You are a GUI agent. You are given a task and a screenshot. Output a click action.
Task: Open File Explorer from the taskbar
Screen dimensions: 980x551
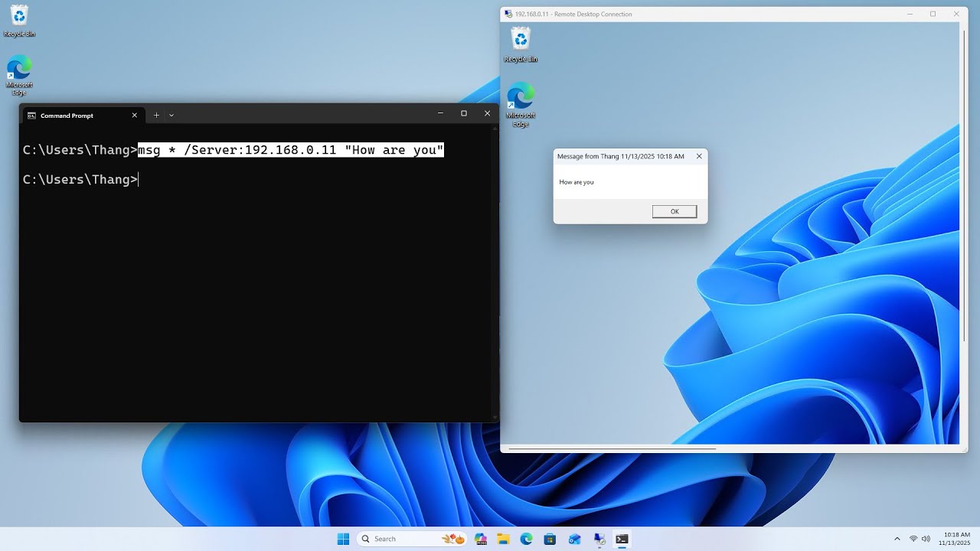pyautogui.click(x=503, y=539)
